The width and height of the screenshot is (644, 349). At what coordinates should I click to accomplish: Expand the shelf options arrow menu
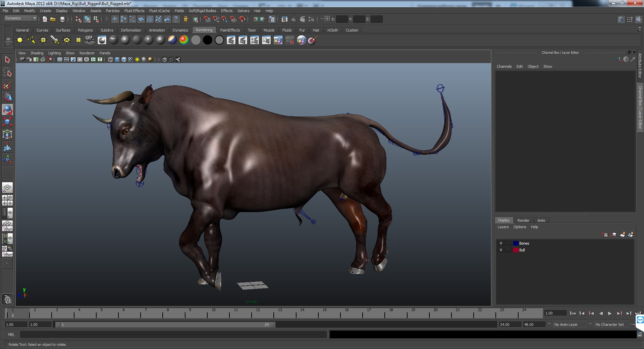click(x=8, y=45)
